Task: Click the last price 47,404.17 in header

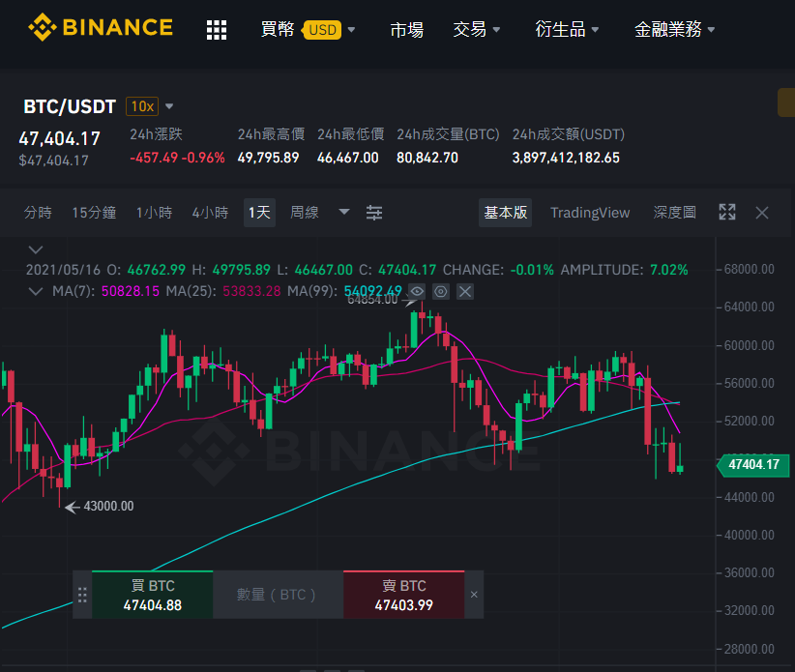Action: [59, 139]
